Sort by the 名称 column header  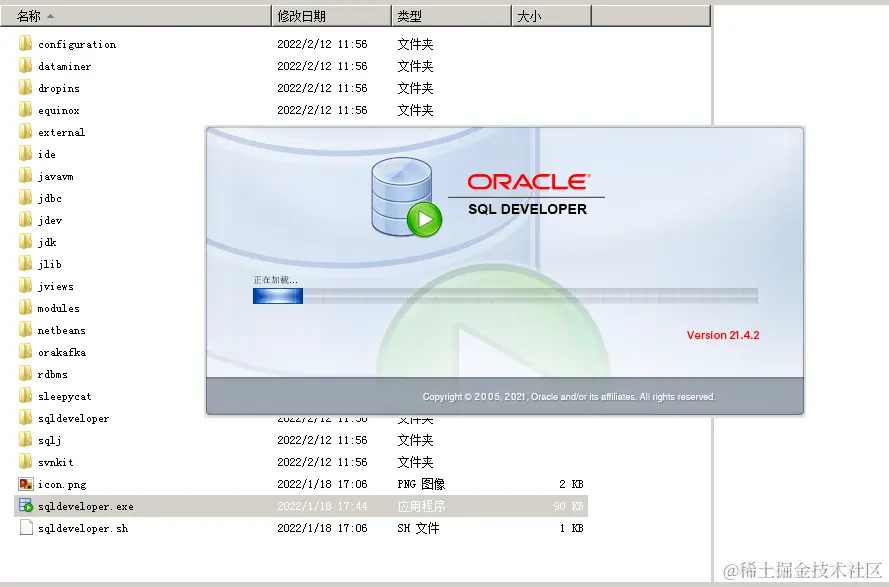[136, 16]
